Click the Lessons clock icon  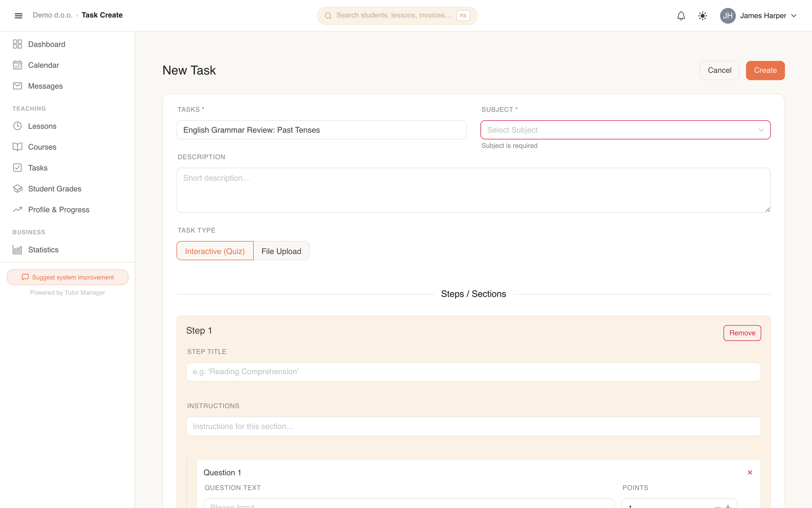tap(17, 126)
